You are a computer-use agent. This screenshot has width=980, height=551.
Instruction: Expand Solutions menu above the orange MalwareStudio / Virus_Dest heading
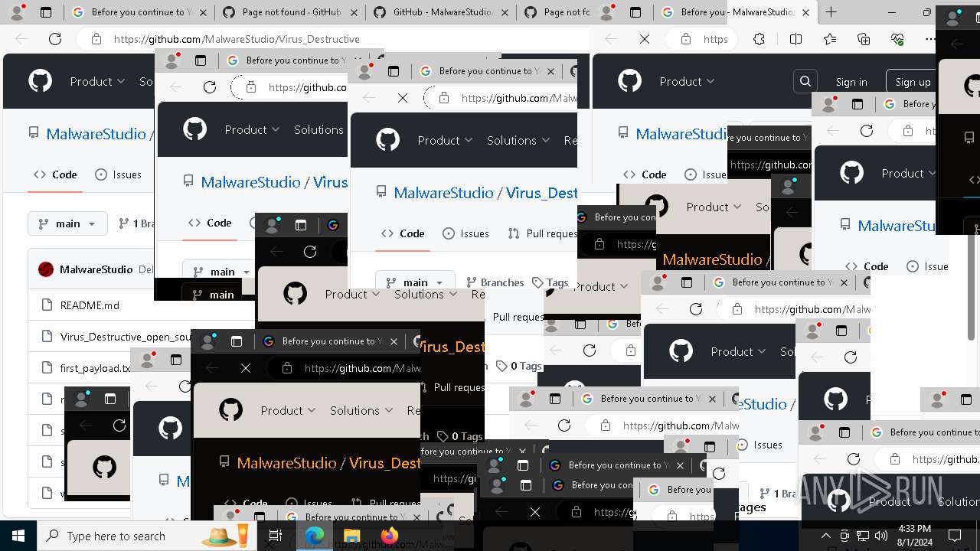(362, 410)
